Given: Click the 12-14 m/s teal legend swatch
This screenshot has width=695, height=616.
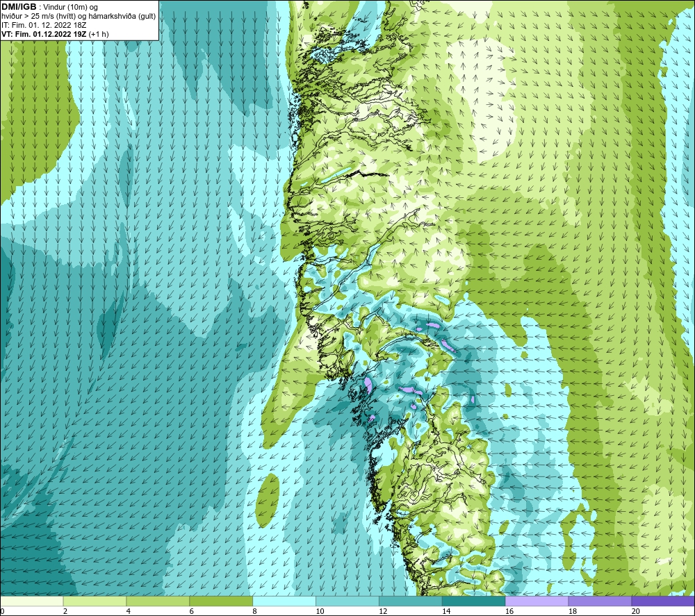Looking at the screenshot, I should (x=411, y=601).
